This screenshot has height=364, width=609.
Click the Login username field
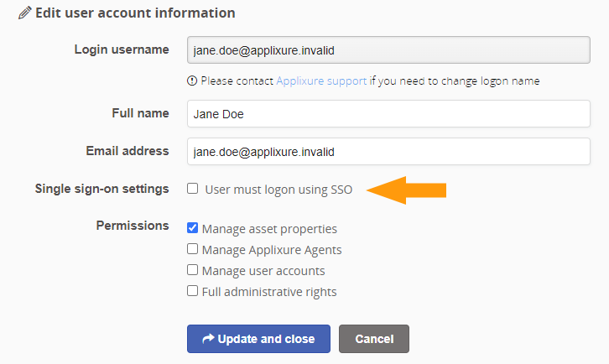point(388,50)
